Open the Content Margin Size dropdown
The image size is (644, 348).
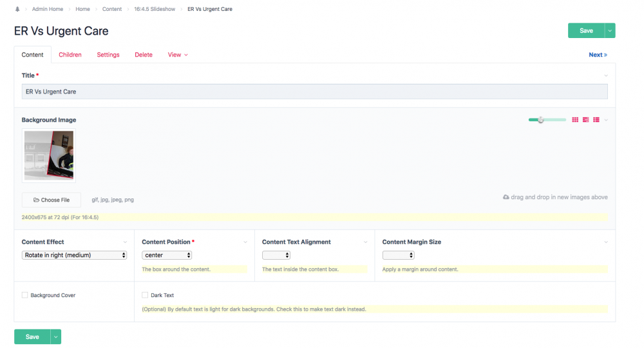(x=398, y=255)
